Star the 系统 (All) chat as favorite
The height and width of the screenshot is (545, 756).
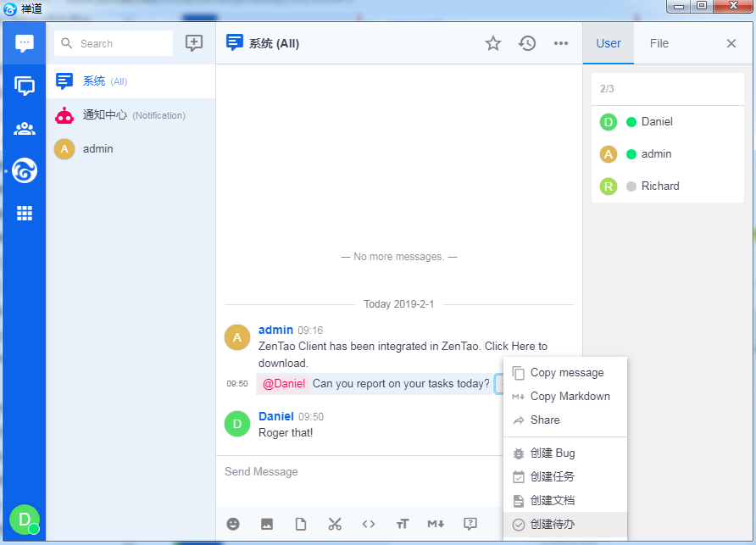(x=493, y=43)
